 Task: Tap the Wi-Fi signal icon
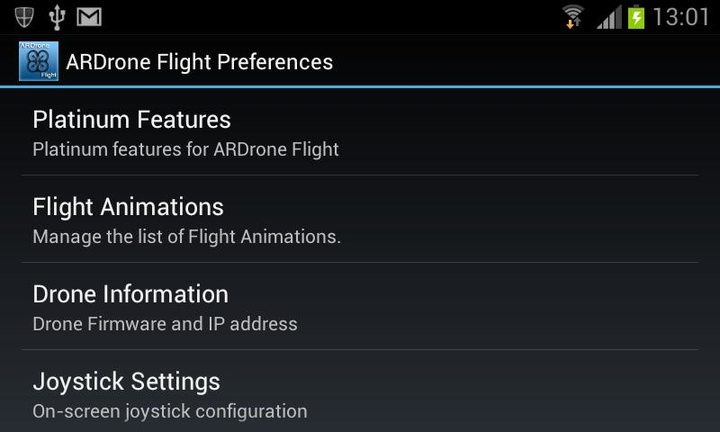click(x=573, y=17)
